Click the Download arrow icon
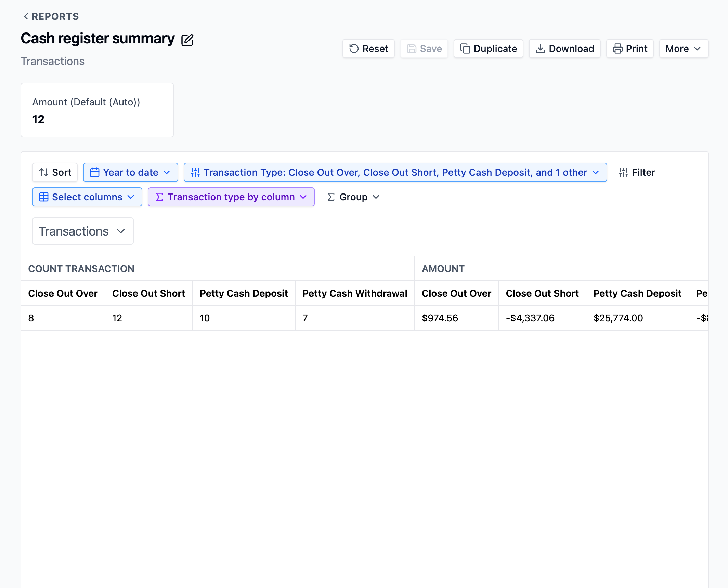728x588 pixels. click(540, 49)
